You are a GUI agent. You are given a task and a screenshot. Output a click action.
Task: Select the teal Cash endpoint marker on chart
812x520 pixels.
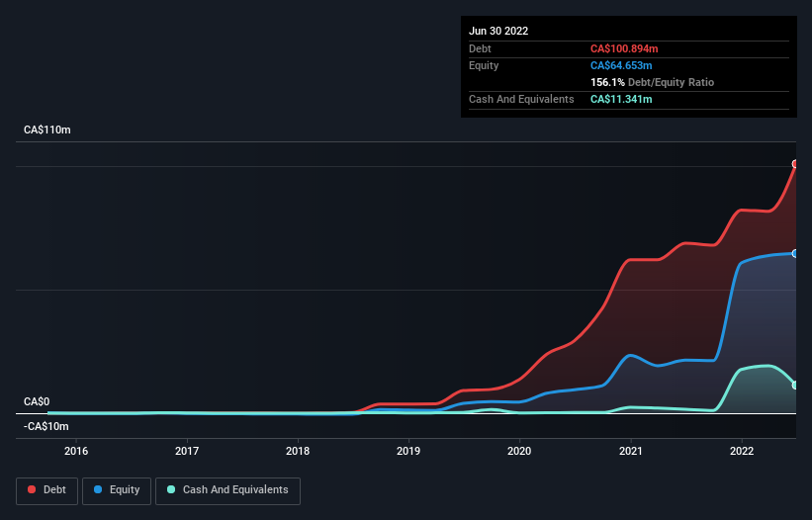795,386
